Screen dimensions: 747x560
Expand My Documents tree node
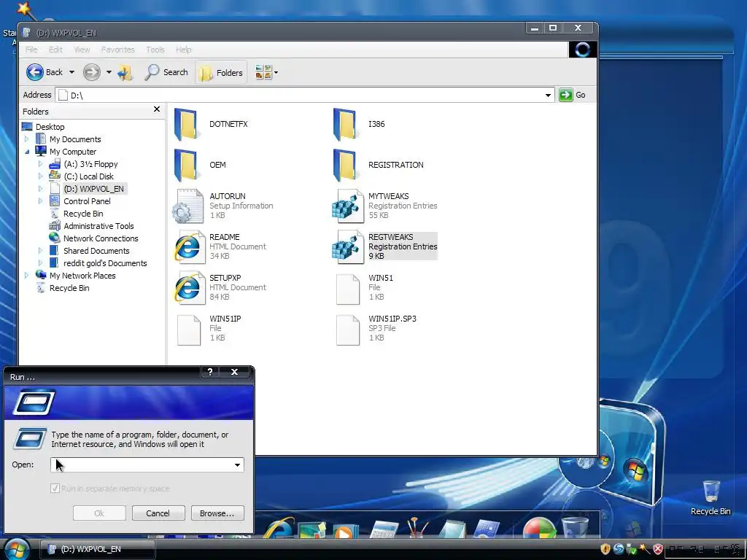(x=27, y=139)
